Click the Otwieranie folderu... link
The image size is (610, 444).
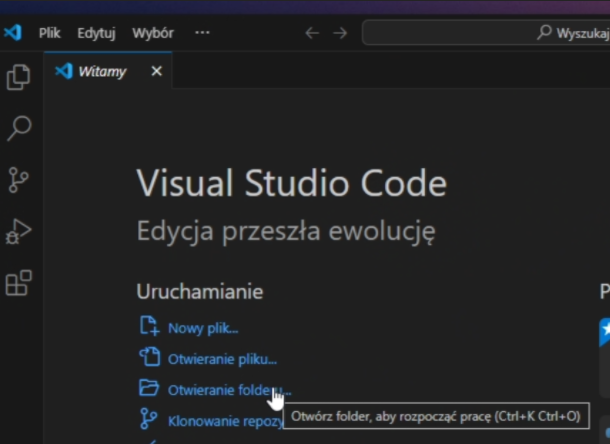click(230, 390)
